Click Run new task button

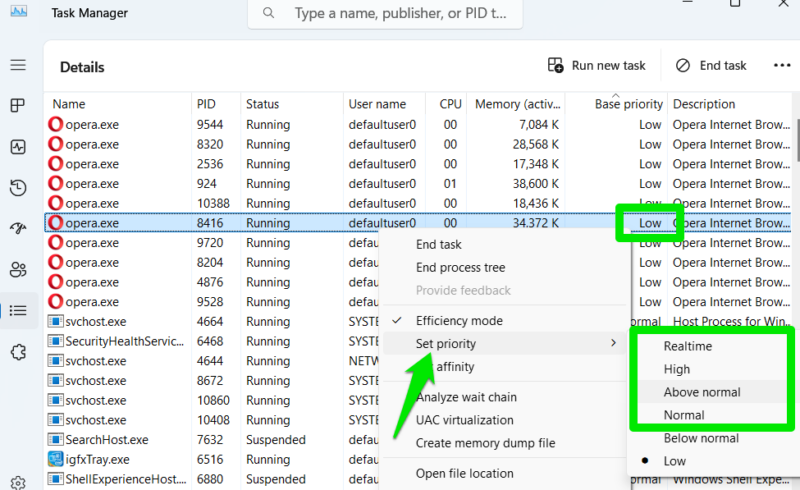tap(596, 65)
